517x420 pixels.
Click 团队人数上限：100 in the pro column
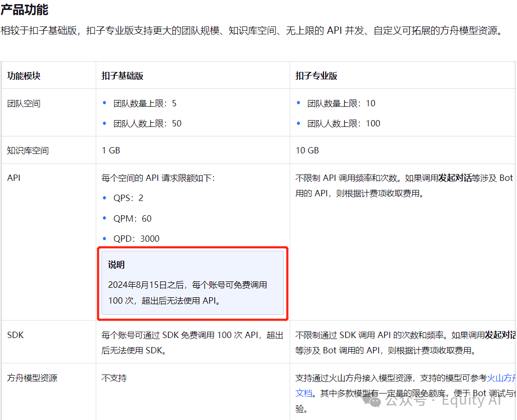pos(344,124)
